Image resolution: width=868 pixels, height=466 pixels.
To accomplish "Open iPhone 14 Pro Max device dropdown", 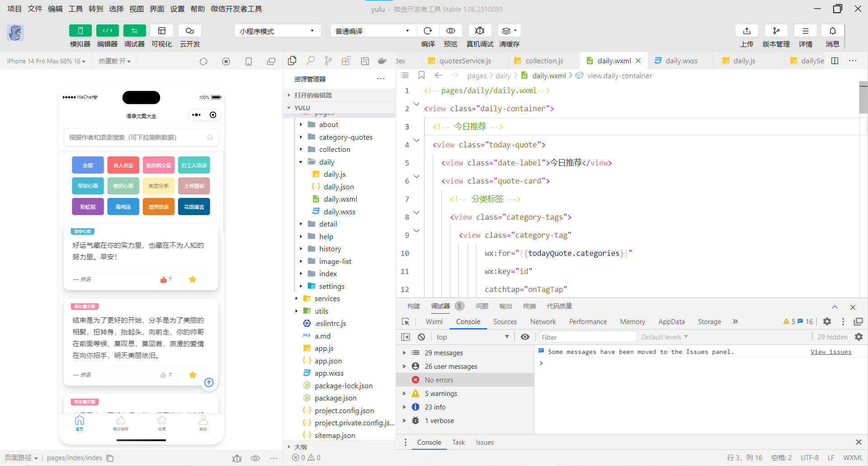I will pyautogui.click(x=46, y=61).
